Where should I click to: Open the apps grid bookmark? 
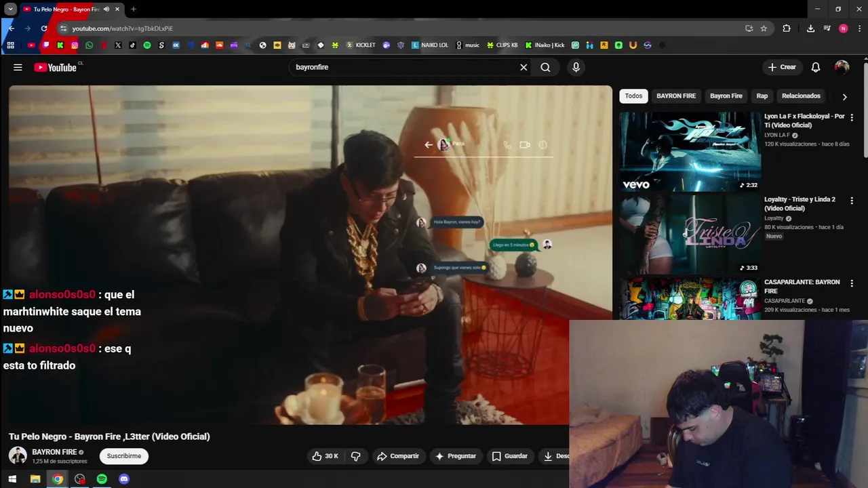(10, 45)
